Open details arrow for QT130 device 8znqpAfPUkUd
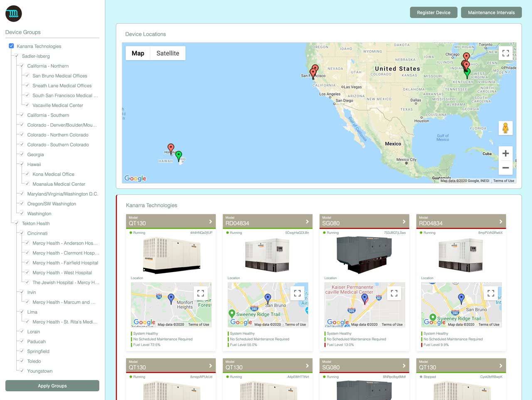 click(211, 366)
